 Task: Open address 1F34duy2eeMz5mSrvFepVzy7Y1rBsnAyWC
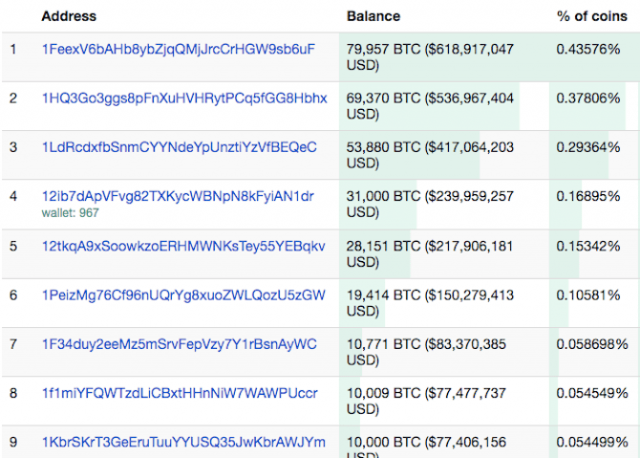point(179,344)
